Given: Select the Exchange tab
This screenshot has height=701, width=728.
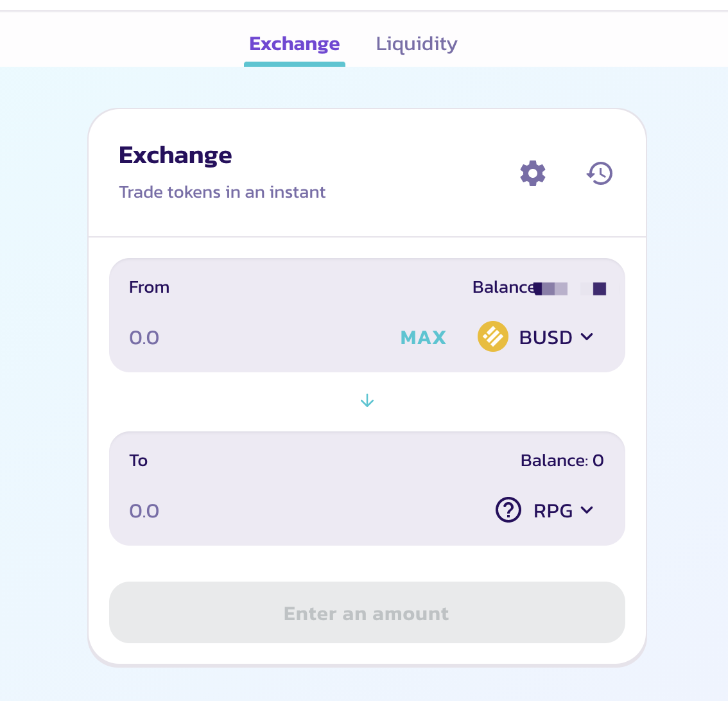Looking at the screenshot, I should point(295,44).
